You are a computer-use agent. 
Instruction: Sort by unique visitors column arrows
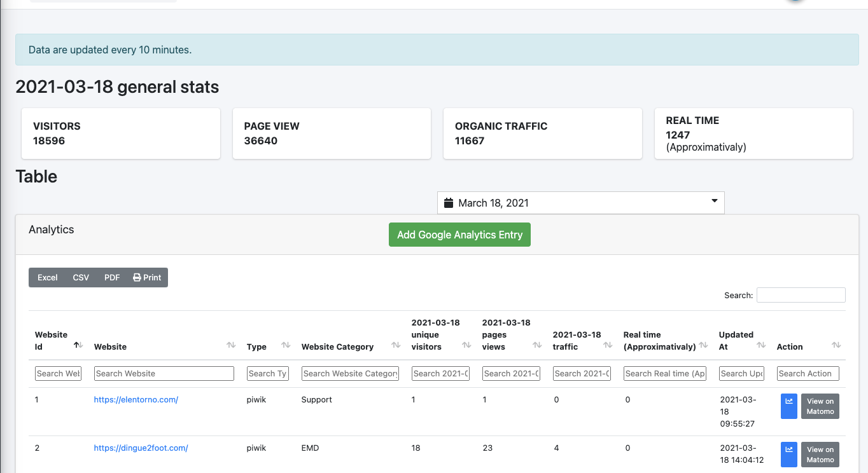tap(466, 345)
